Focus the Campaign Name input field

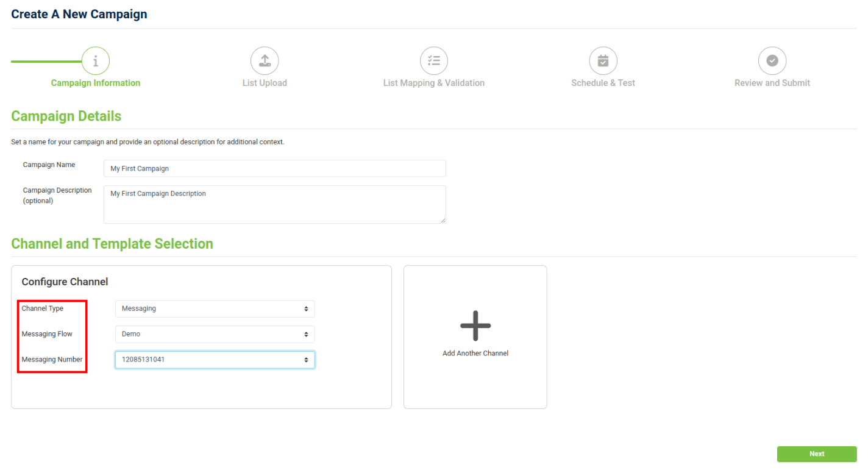tap(274, 168)
